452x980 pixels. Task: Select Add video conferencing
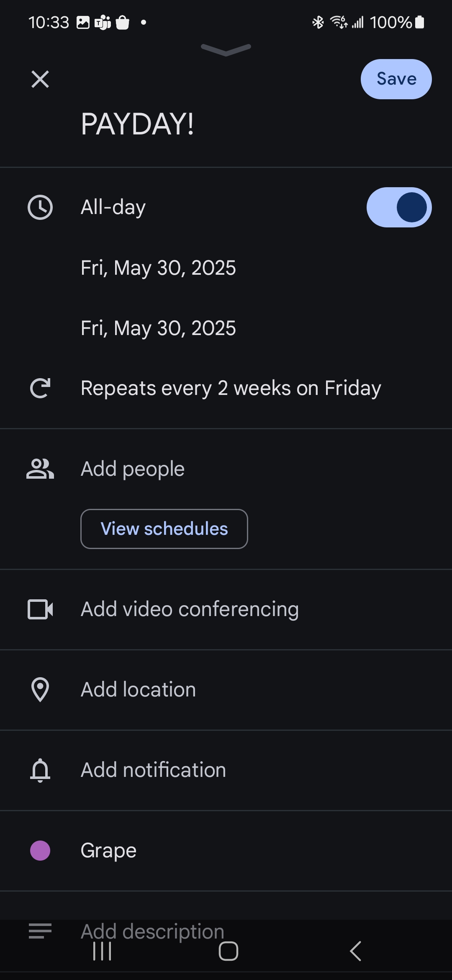click(190, 609)
